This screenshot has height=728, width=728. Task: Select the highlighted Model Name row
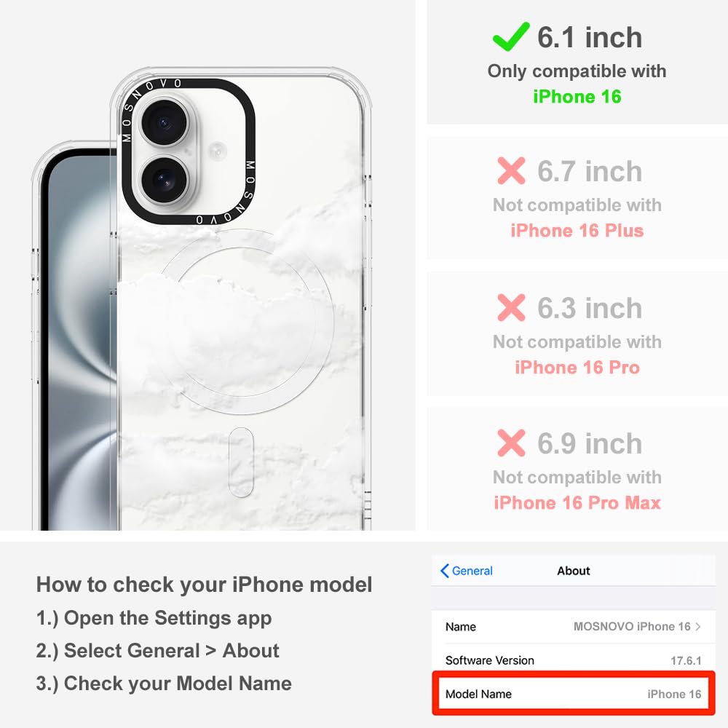pos(573,694)
